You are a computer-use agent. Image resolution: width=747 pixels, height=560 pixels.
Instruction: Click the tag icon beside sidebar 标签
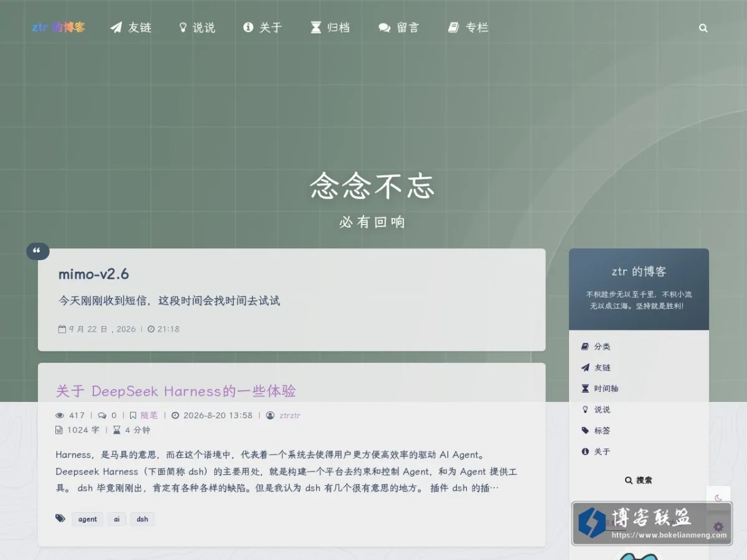pos(585,431)
